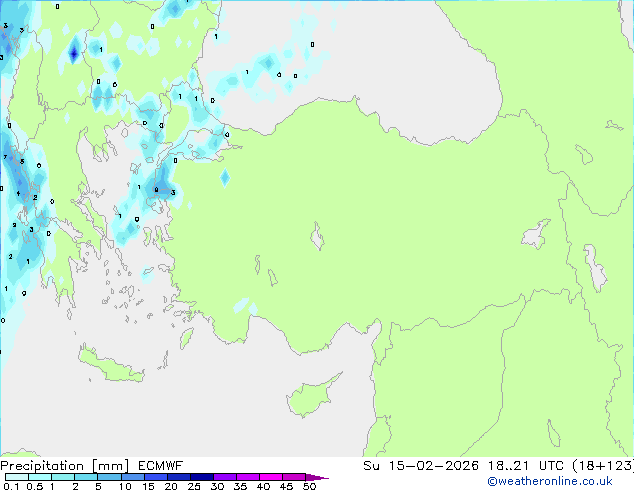Click the 'Precipitation [mm]' label
This screenshot has height=490, width=634.
click(x=64, y=466)
